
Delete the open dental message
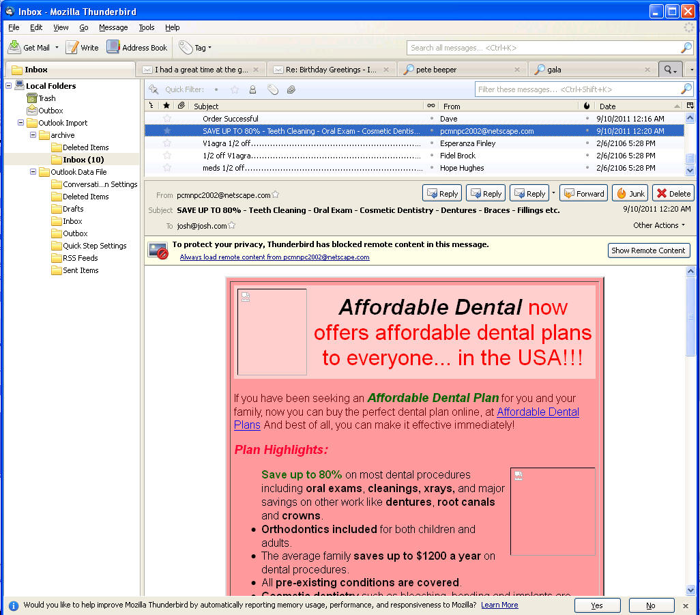pos(673,193)
